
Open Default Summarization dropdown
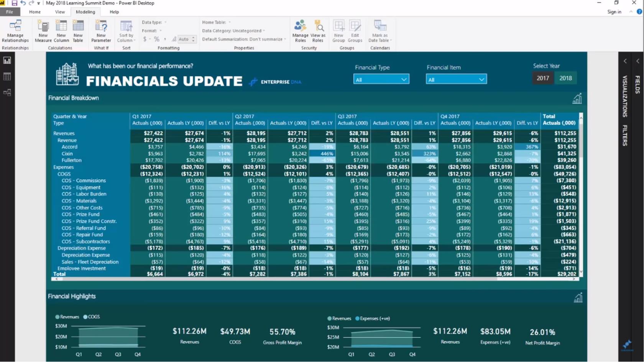pyautogui.click(x=244, y=39)
